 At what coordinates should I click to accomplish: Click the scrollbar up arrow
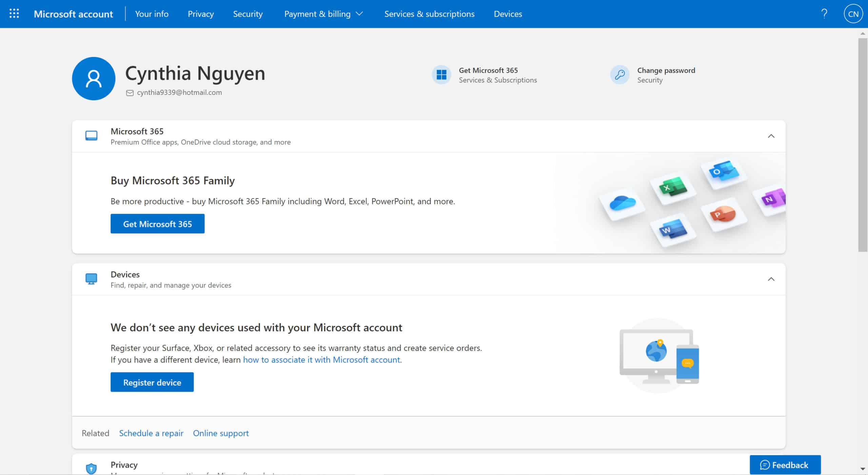(863, 34)
